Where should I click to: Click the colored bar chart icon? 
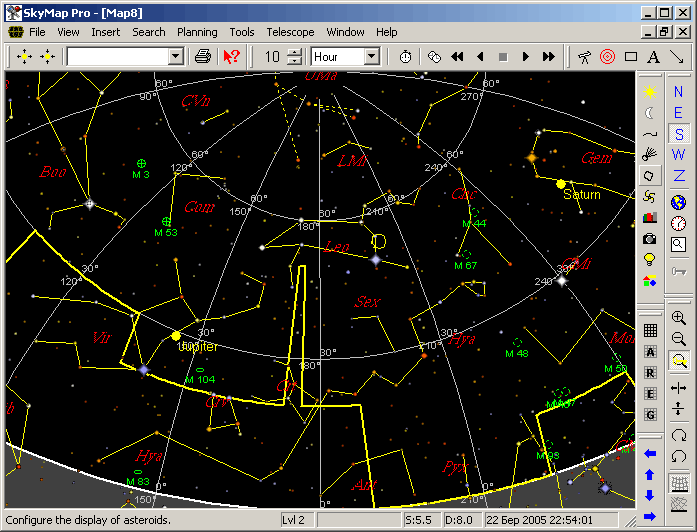[649, 218]
